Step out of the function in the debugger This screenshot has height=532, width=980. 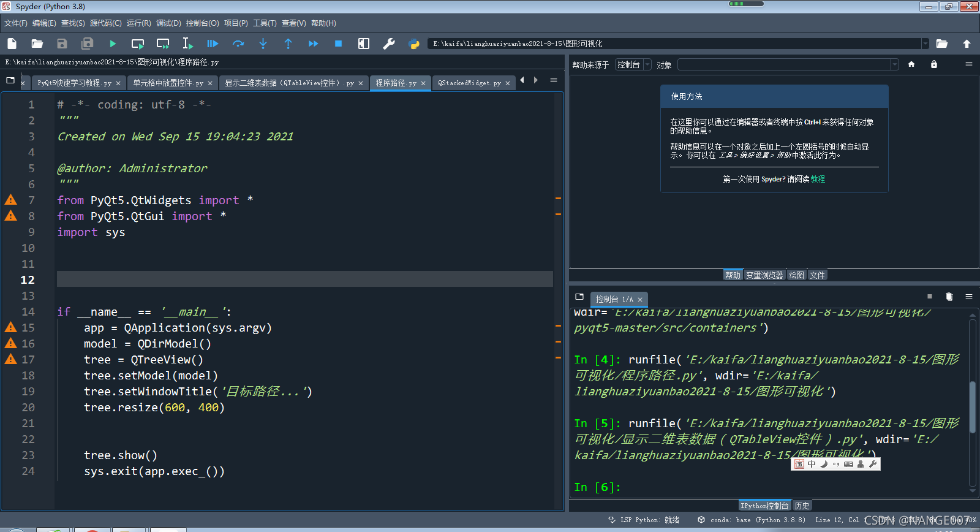288,44
